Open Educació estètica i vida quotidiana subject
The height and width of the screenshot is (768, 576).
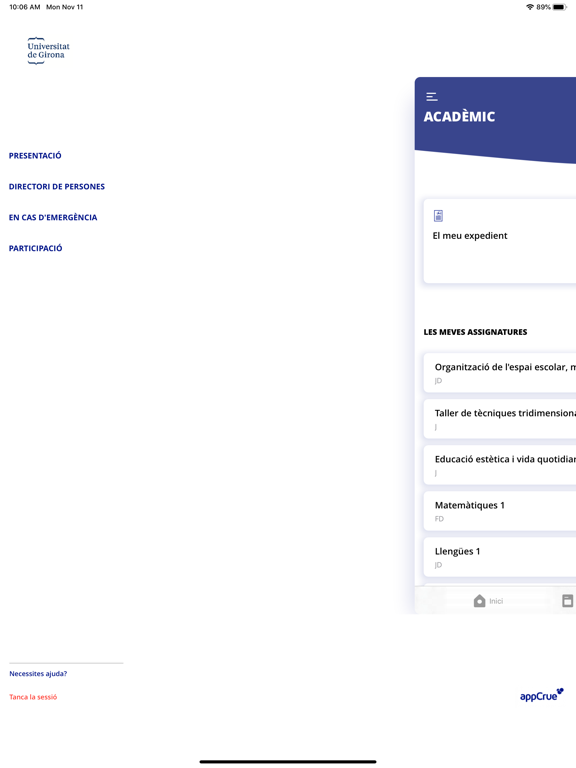coord(500,465)
